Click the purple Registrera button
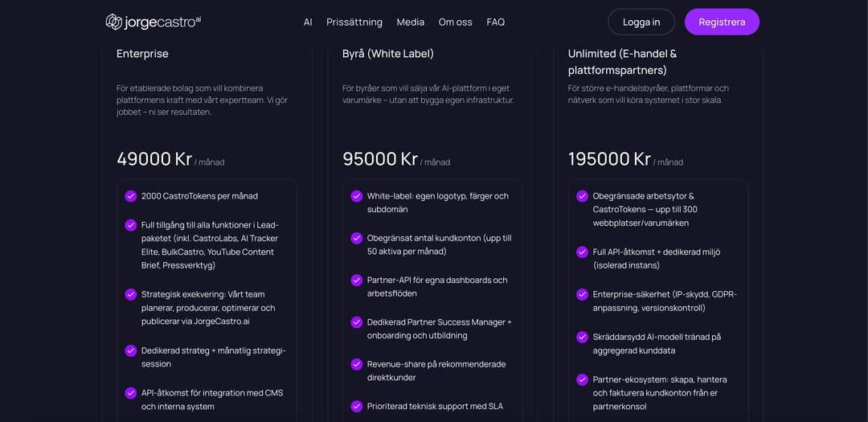This screenshot has width=868, height=422. tap(722, 23)
